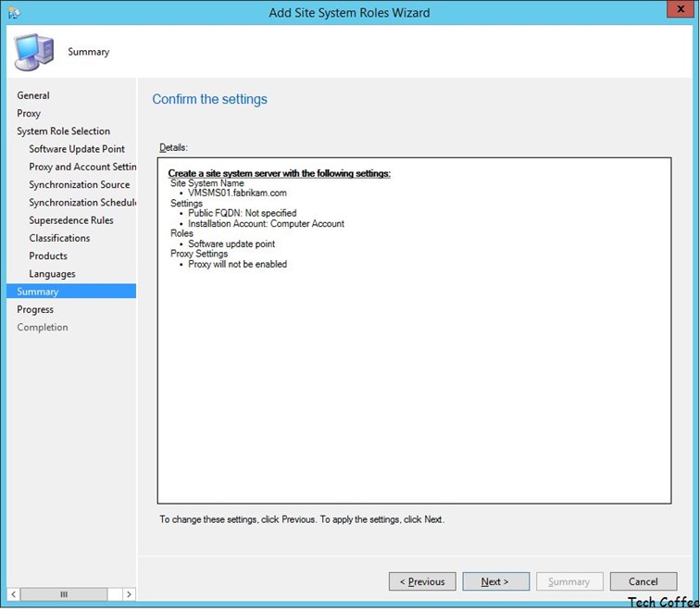Open Synchronization Schedule step
This screenshot has width=700, height=611.
(x=82, y=203)
